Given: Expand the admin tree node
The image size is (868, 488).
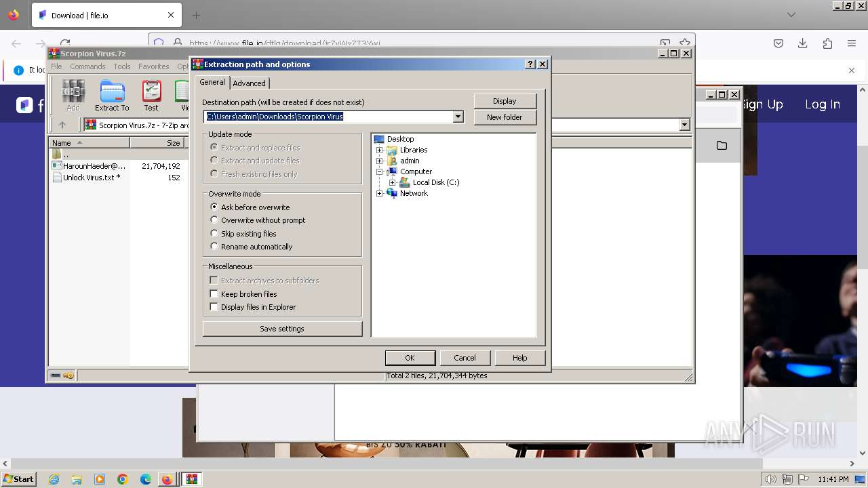Looking at the screenshot, I should (380, 161).
